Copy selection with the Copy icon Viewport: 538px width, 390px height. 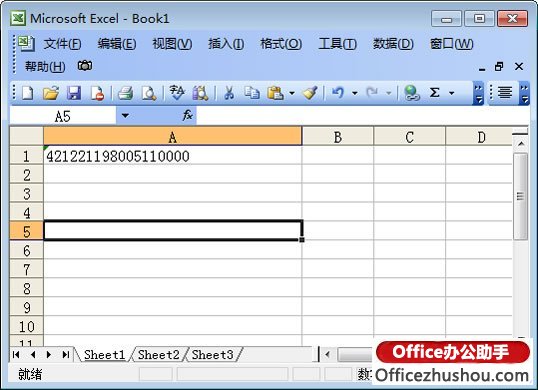[252, 93]
